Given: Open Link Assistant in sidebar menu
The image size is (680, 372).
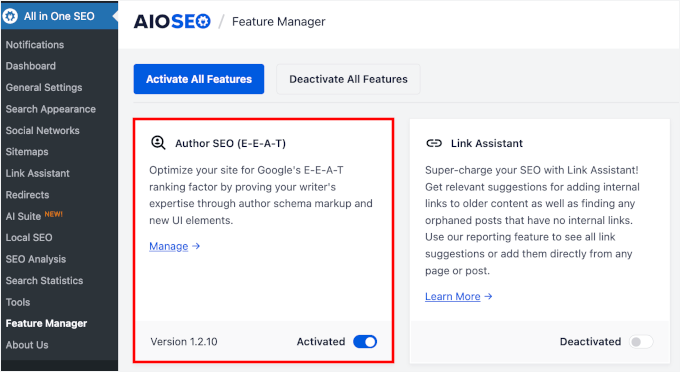Looking at the screenshot, I should (38, 173).
